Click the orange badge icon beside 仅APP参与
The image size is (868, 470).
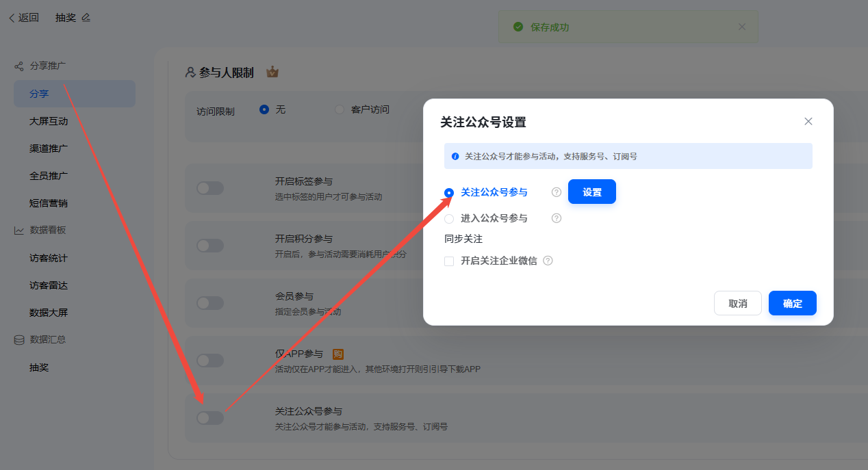pos(337,354)
